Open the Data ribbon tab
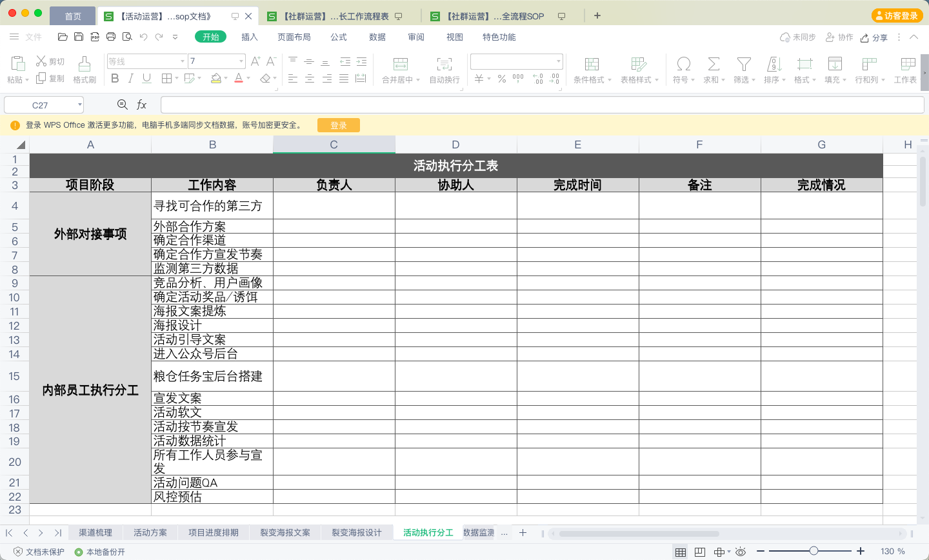Image resolution: width=929 pixels, height=560 pixels. pos(377,37)
